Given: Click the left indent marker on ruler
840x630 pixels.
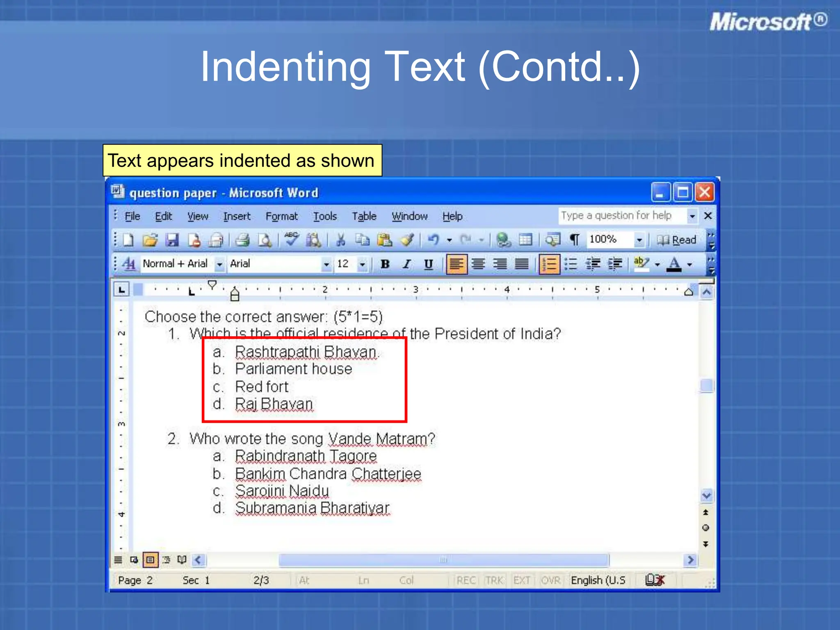Looking at the screenshot, I should (235, 297).
